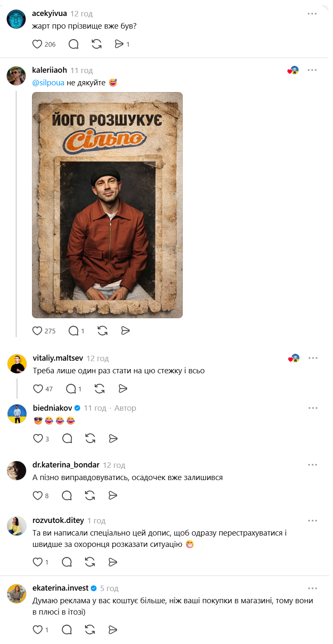Open the @silpoua mention link
Viewport: 333px width, 644px height.
[x=48, y=83]
